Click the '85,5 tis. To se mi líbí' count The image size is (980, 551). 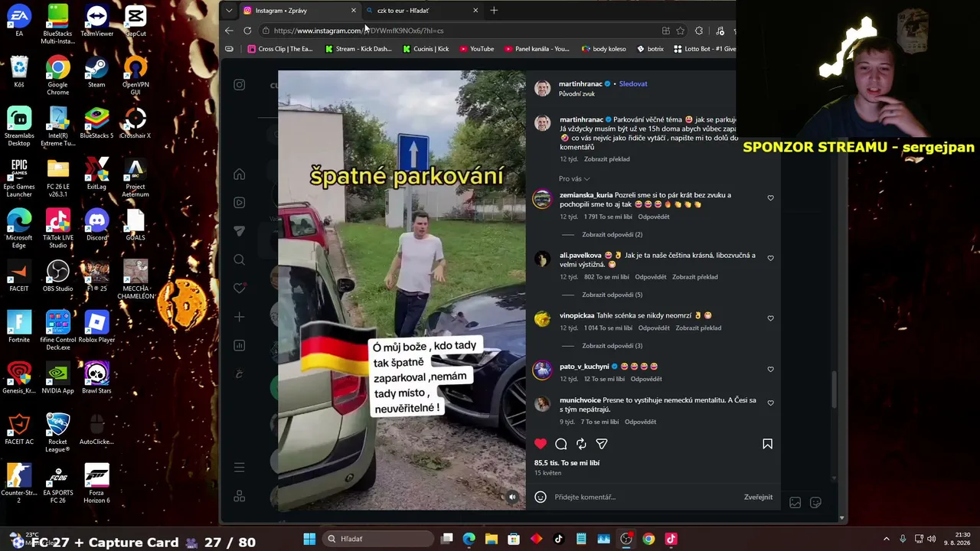click(567, 463)
